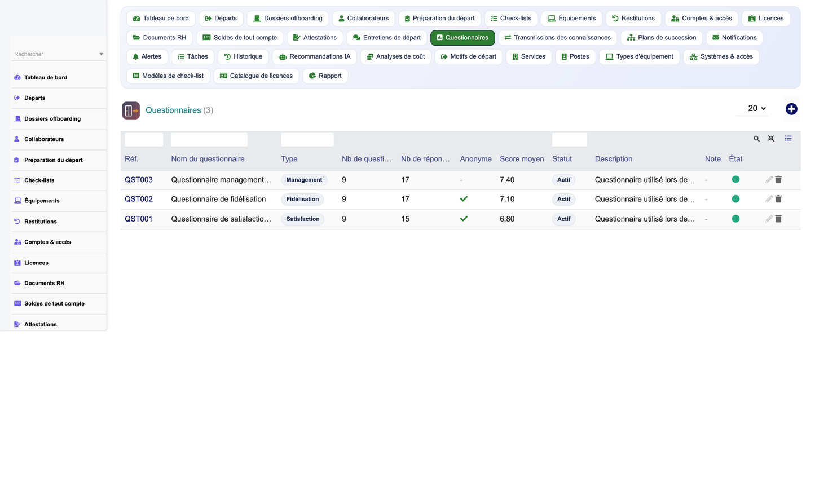This screenshot has height=504, width=815.
Task: Click the Statut filter input field
Action: tap(570, 140)
